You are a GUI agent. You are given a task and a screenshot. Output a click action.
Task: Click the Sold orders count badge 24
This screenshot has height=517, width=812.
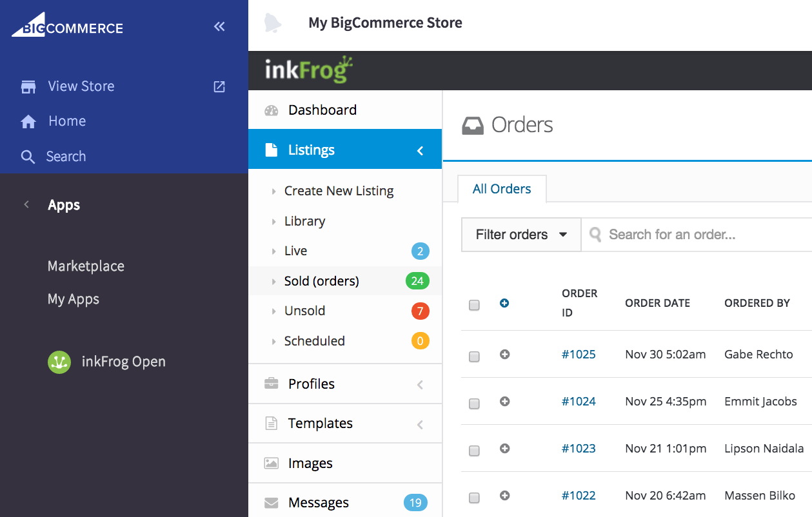click(417, 281)
